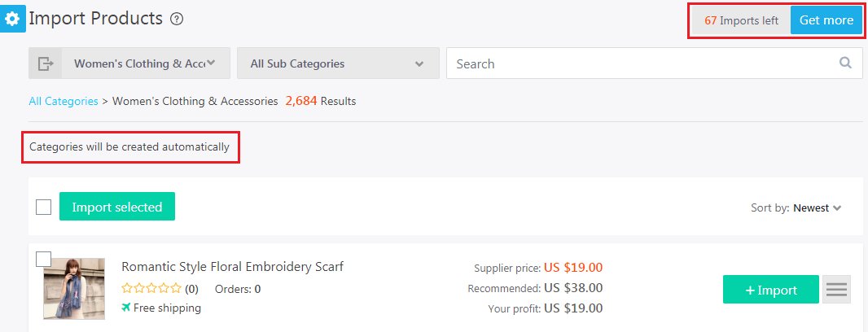The image size is (868, 332).
Task: Click the Import selected button
Action: point(117,207)
